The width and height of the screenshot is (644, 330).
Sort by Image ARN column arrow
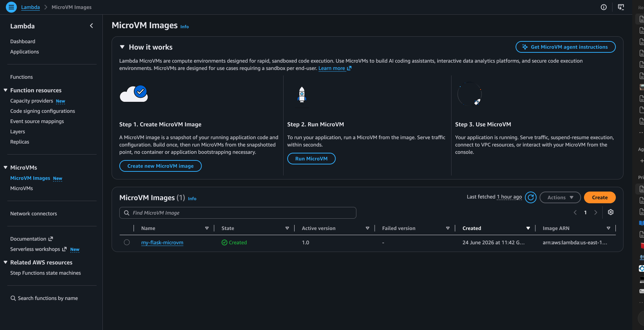(609, 228)
